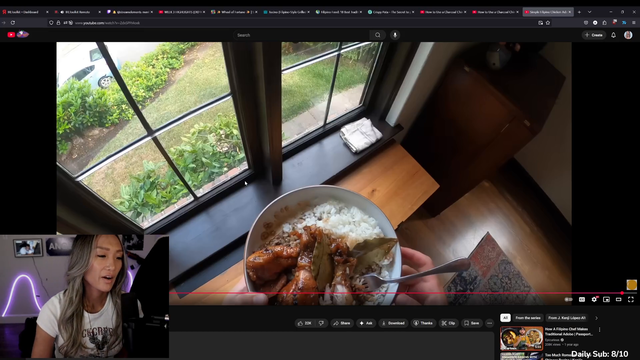Click the site lock icon in address bar
Viewport: 640px width, 360px height.
click(58, 23)
